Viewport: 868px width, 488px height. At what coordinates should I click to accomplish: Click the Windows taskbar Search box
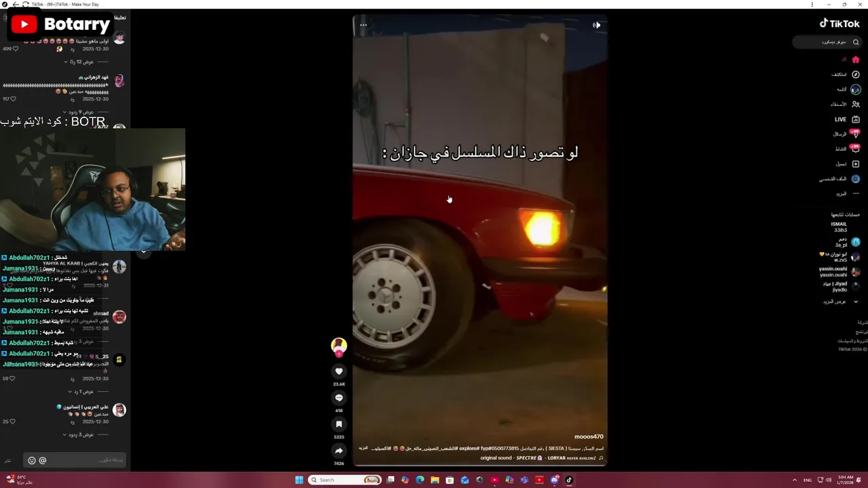[344, 480]
